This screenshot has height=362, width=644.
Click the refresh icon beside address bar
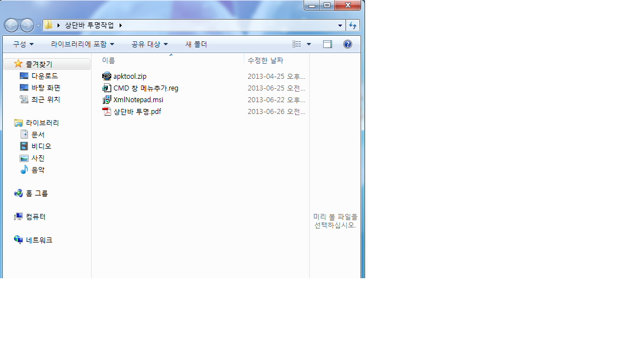coord(353,25)
